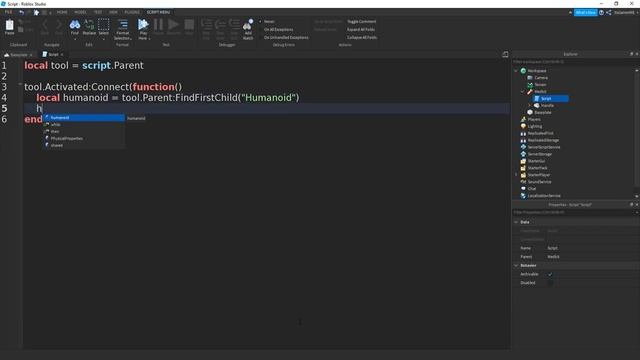Click the Add Watch icon
This screenshot has width=640, height=360.
(248, 25)
